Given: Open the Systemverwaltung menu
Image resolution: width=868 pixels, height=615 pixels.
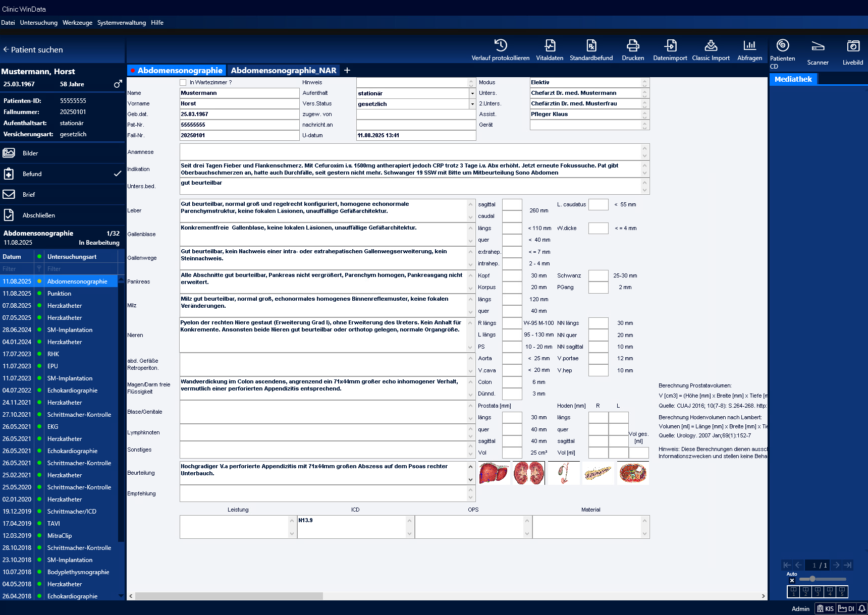Looking at the screenshot, I should (x=122, y=23).
